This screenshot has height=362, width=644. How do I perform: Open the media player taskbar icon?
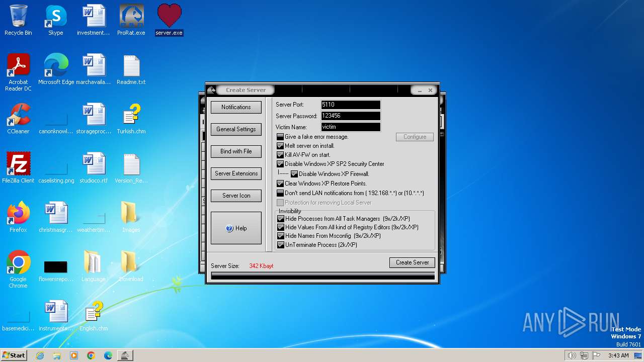coord(74,355)
